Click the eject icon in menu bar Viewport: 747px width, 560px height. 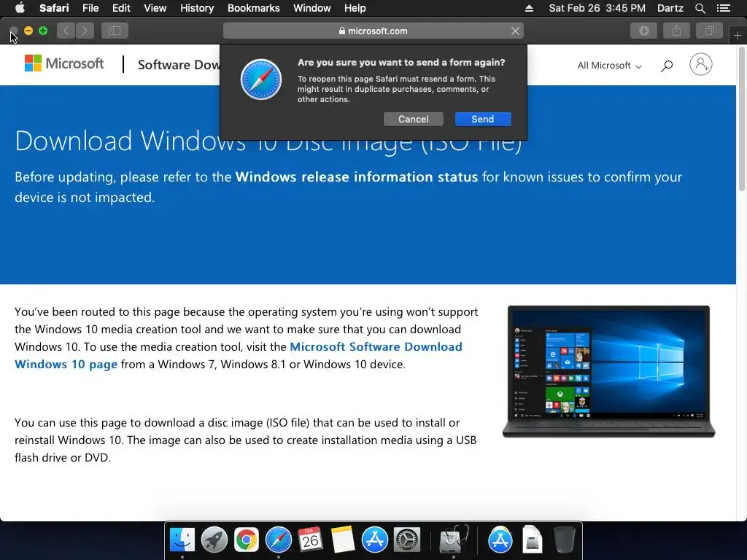click(x=529, y=8)
